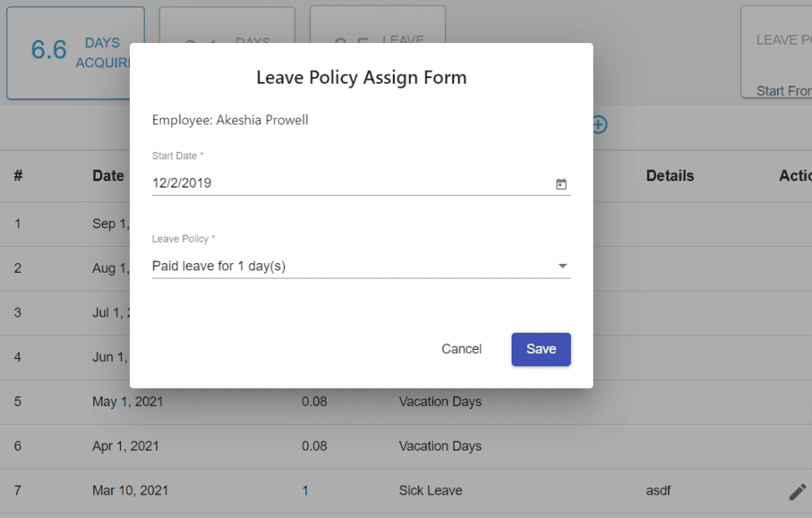Open the calendar date picker icon
The height and width of the screenshot is (518, 812).
(560, 184)
